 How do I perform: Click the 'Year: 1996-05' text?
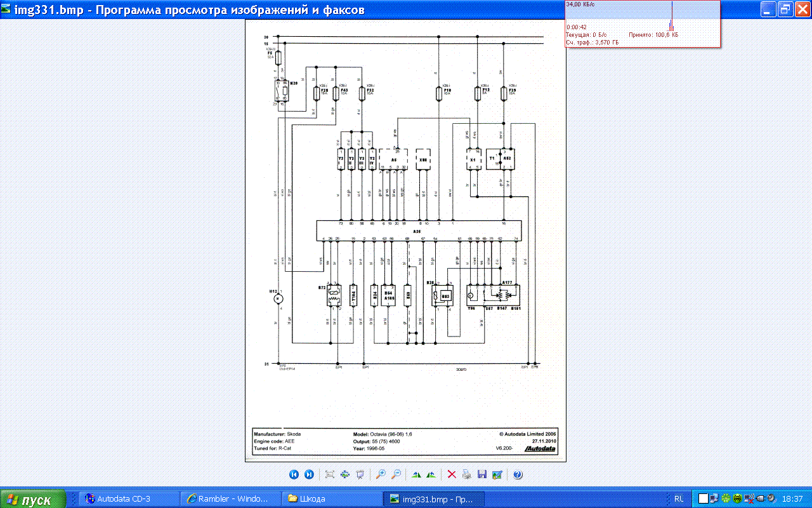tap(370, 448)
